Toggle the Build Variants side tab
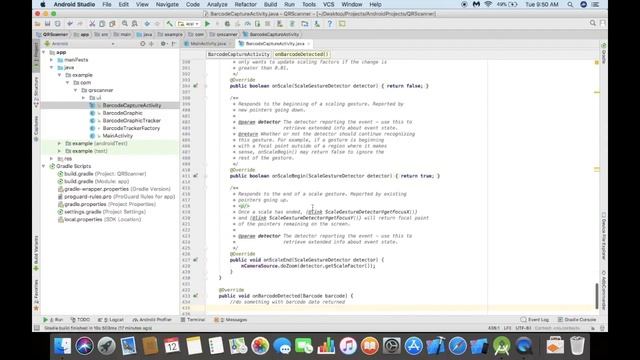Image resolution: width=640 pixels, height=360 pixels. pos(36,253)
